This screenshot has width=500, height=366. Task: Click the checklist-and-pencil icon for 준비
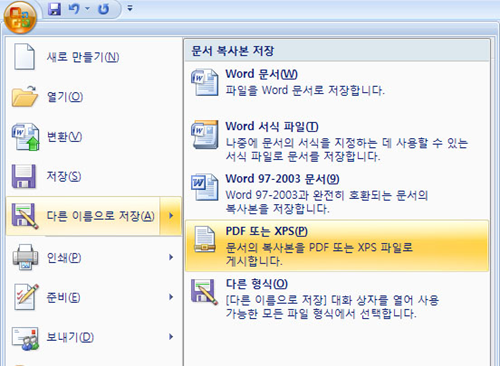(x=26, y=297)
